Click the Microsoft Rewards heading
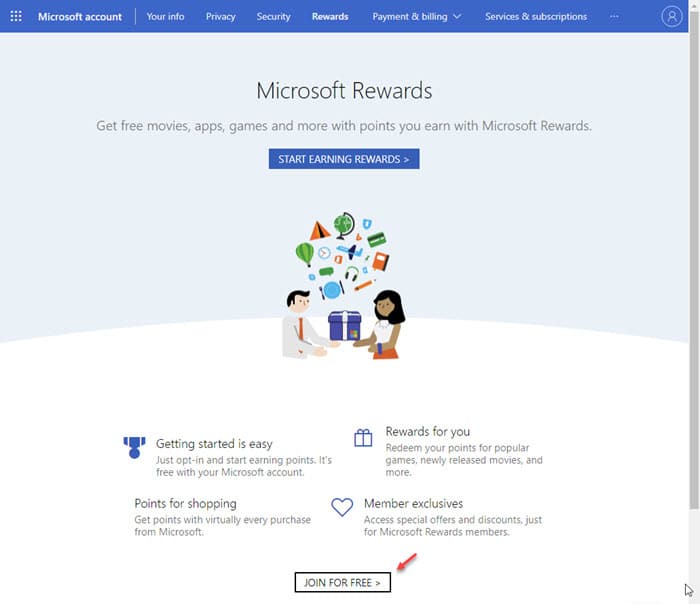The height and width of the screenshot is (604, 700). coord(344,91)
